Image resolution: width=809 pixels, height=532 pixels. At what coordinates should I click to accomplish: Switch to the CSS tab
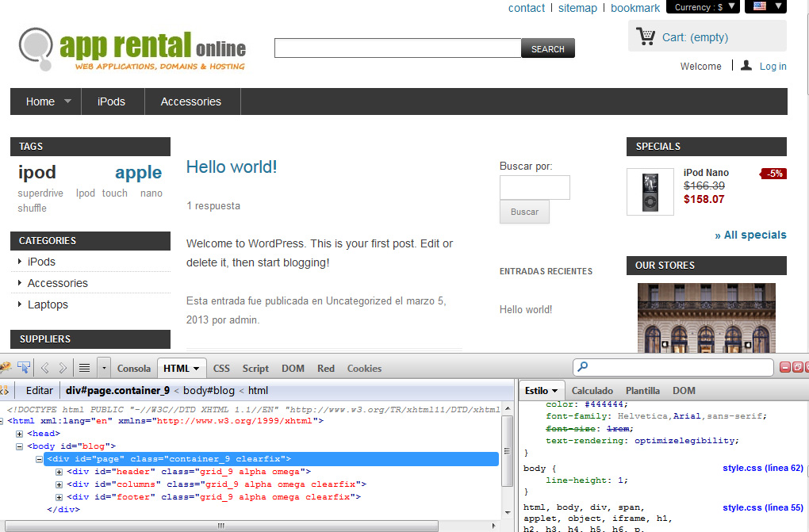tap(221, 369)
